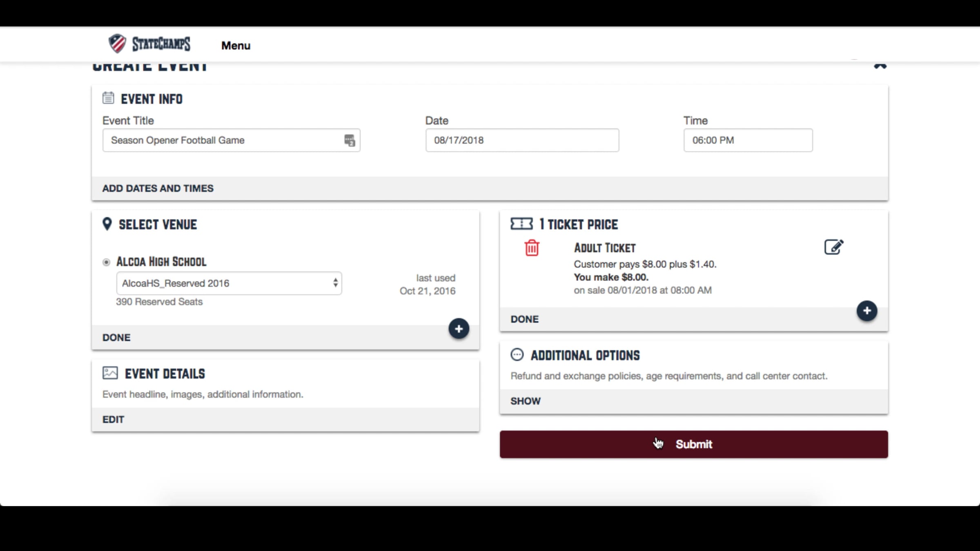Click the autofill icon in Event Title field
Screen dimensions: 980x551
click(x=350, y=140)
